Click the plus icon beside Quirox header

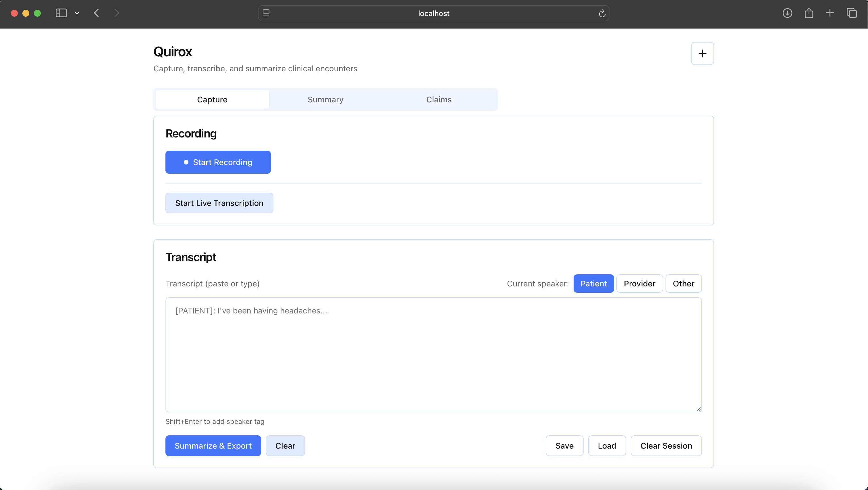point(702,53)
